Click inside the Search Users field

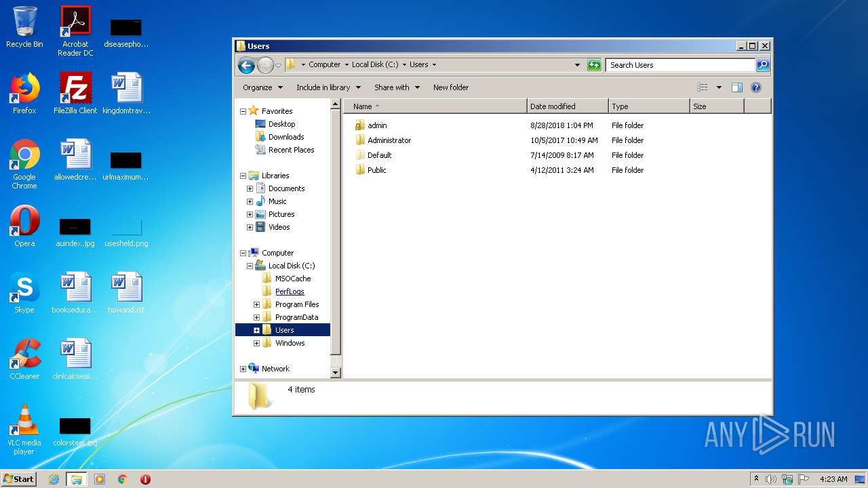[680, 65]
